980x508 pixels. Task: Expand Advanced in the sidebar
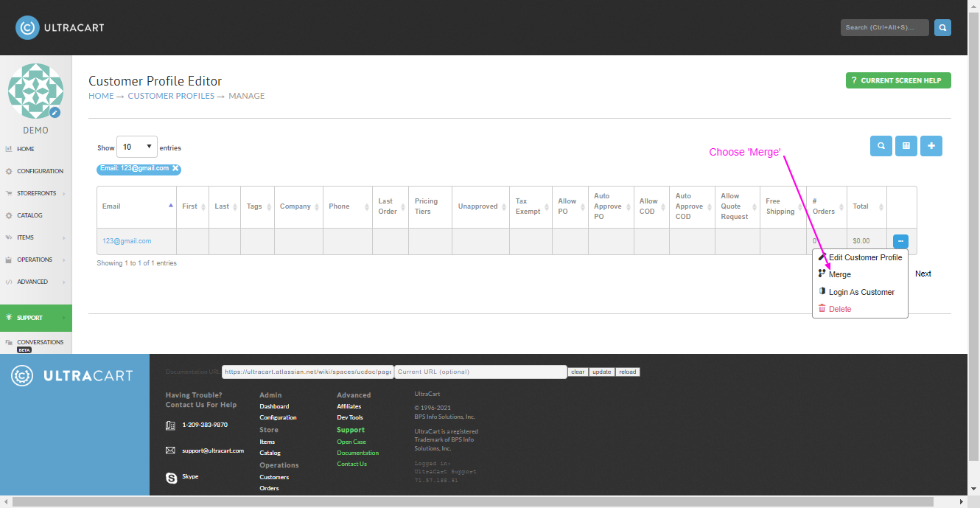pyautogui.click(x=36, y=282)
